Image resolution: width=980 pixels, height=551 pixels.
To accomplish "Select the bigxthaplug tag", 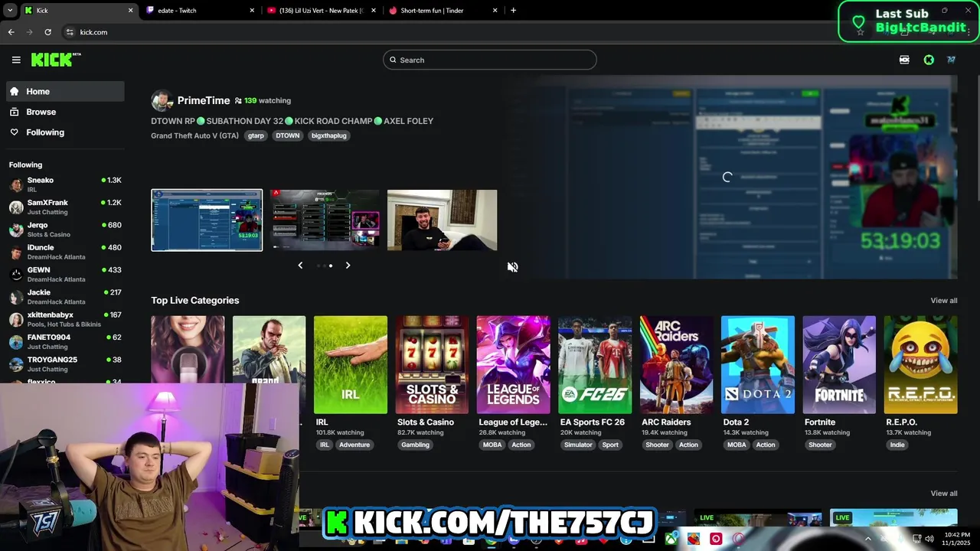I will [329, 135].
